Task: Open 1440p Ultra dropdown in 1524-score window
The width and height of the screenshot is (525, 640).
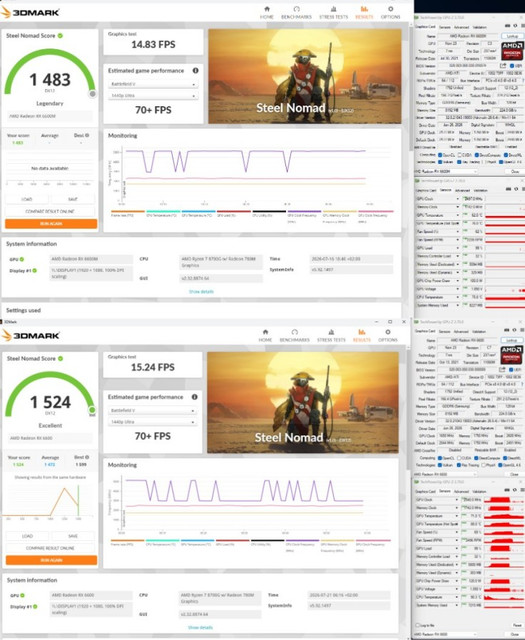Action: [152, 422]
